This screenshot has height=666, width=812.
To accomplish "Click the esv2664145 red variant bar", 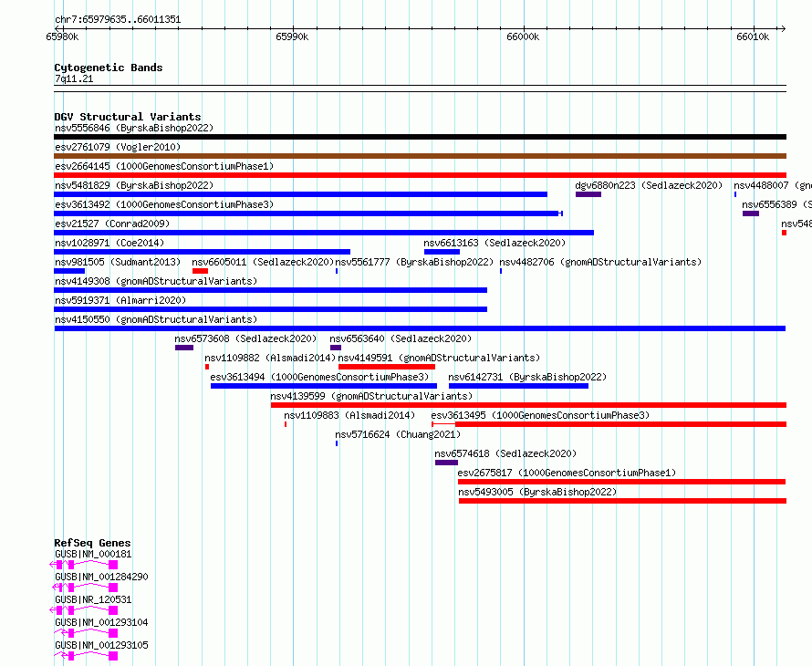I will click(420, 175).
